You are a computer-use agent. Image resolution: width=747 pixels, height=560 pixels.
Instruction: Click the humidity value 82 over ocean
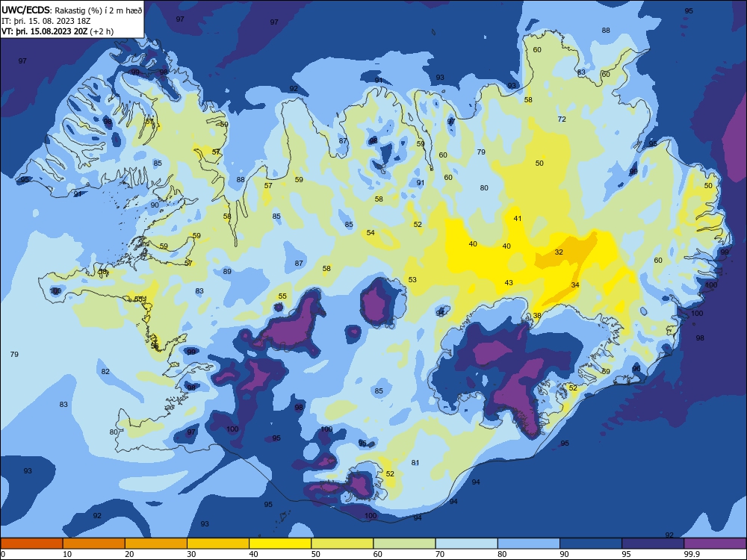105,371
